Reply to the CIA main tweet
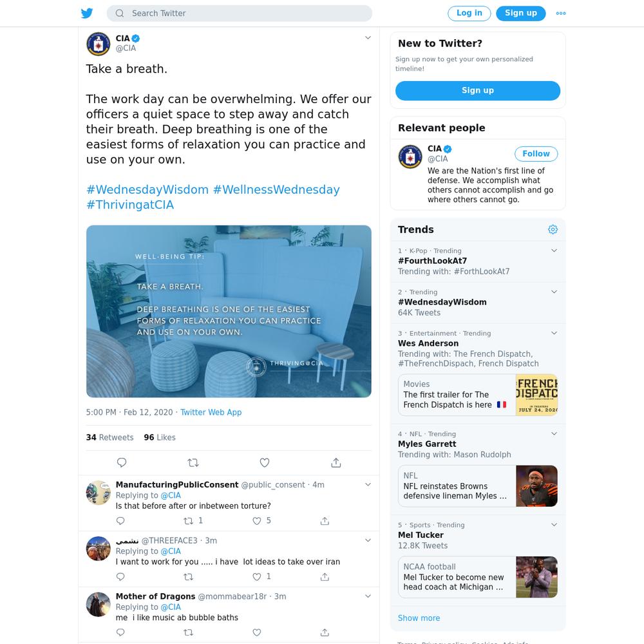The height and width of the screenshot is (644, 644). tap(122, 462)
